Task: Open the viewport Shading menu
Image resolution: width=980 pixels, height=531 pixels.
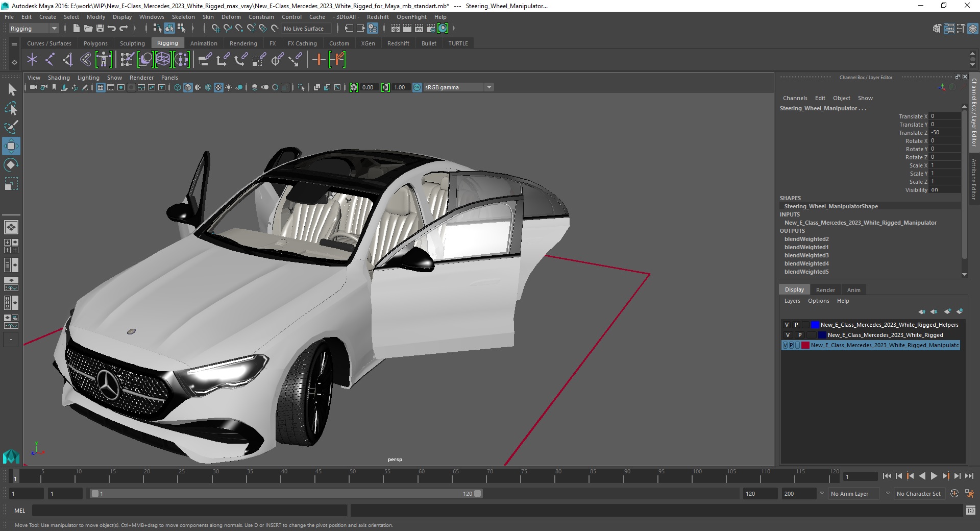Action: [59, 78]
